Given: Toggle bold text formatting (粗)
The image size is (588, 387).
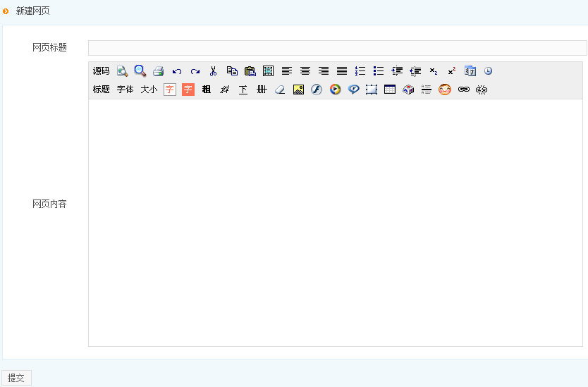Looking at the screenshot, I should tap(207, 90).
